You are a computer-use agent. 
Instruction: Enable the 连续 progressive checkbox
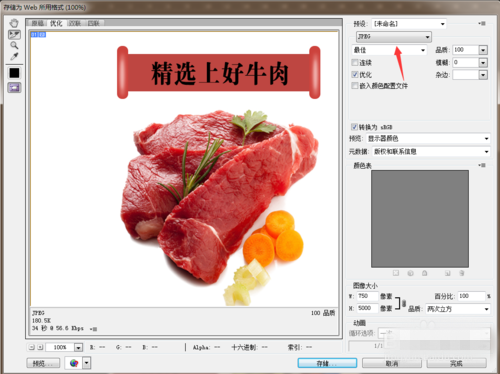[x=355, y=62]
